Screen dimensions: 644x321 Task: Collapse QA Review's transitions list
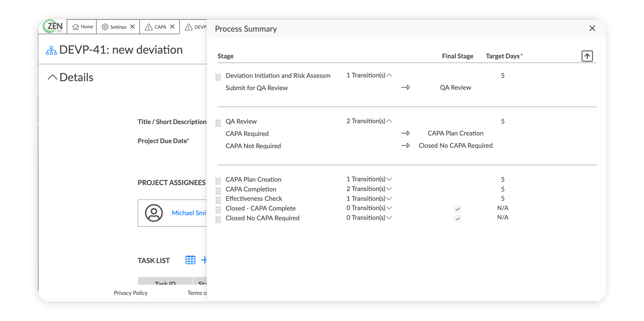pos(389,121)
